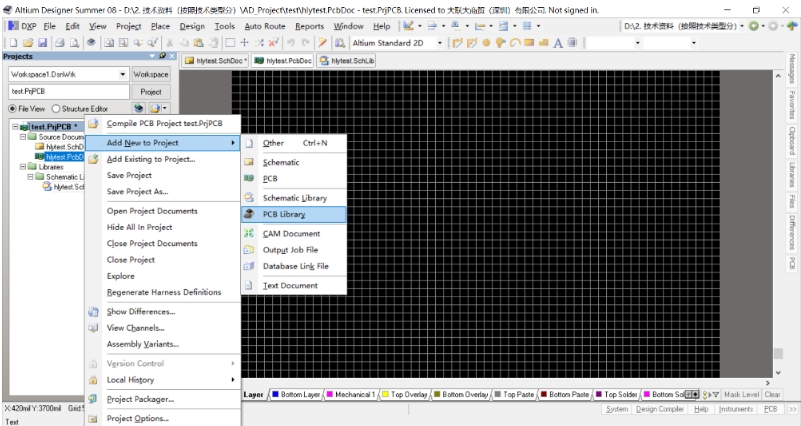Click the Project Packager icon in context menu

click(93, 399)
